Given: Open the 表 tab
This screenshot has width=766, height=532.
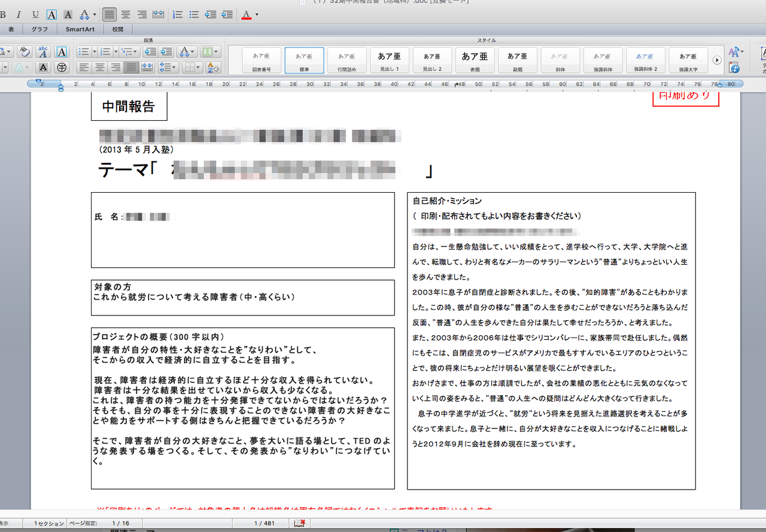Looking at the screenshot, I should coord(11,29).
